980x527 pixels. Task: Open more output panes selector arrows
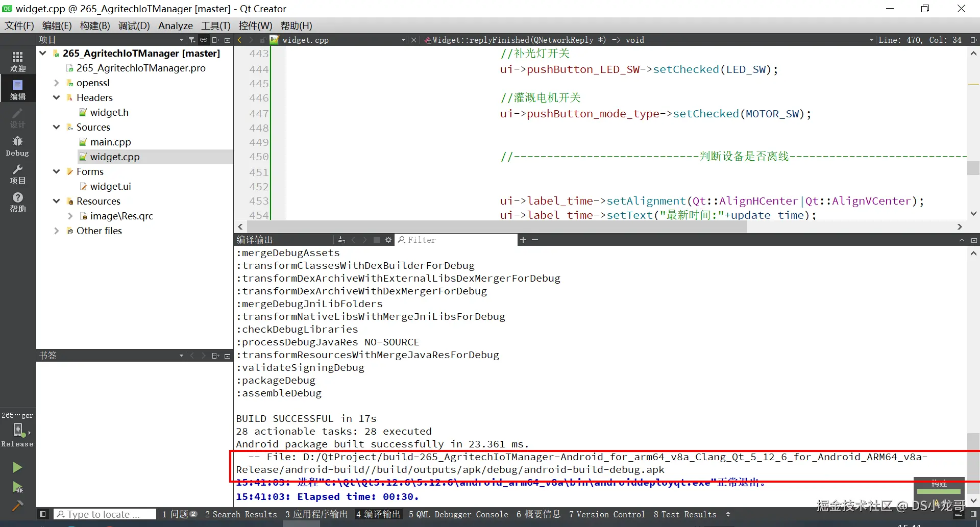[x=728, y=514]
